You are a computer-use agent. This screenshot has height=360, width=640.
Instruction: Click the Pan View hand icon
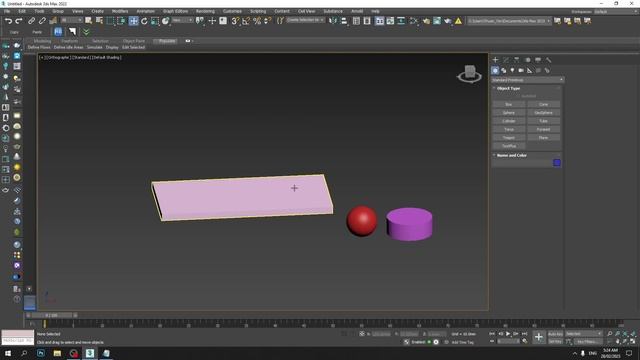(618, 341)
